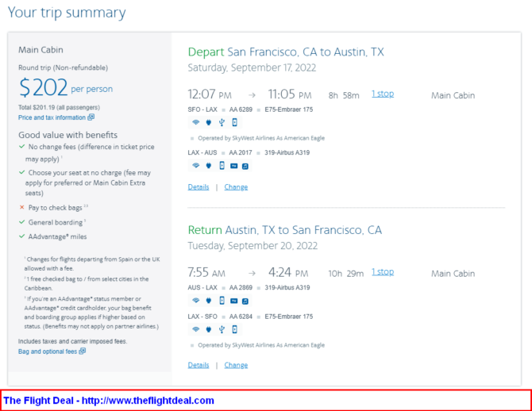Click 'Your trip summary' heading
The height and width of the screenshot is (411, 532).
click(x=67, y=13)
